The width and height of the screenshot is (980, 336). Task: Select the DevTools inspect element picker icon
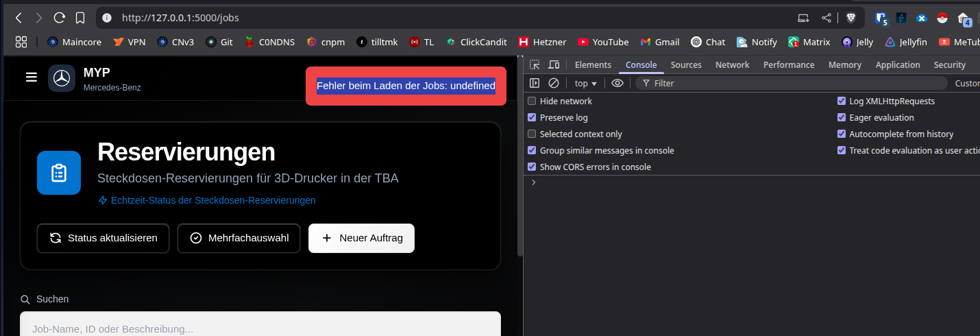[535, 64]
